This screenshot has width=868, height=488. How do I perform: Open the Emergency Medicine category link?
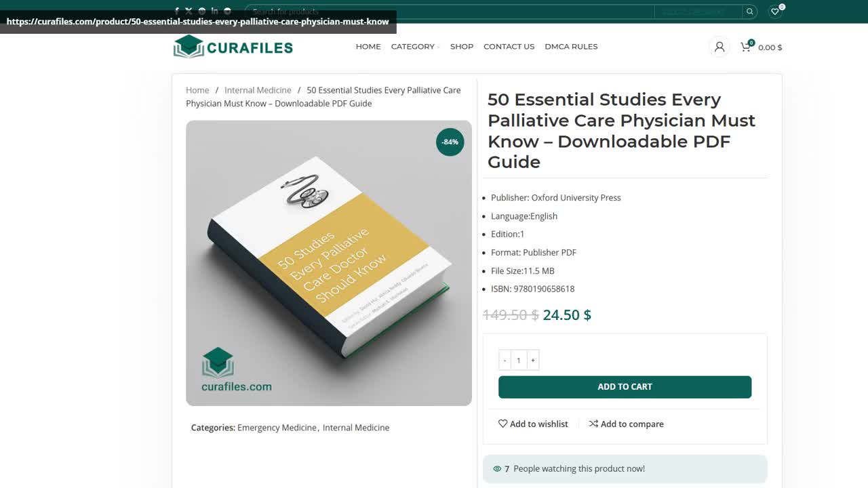pos(277,428)
